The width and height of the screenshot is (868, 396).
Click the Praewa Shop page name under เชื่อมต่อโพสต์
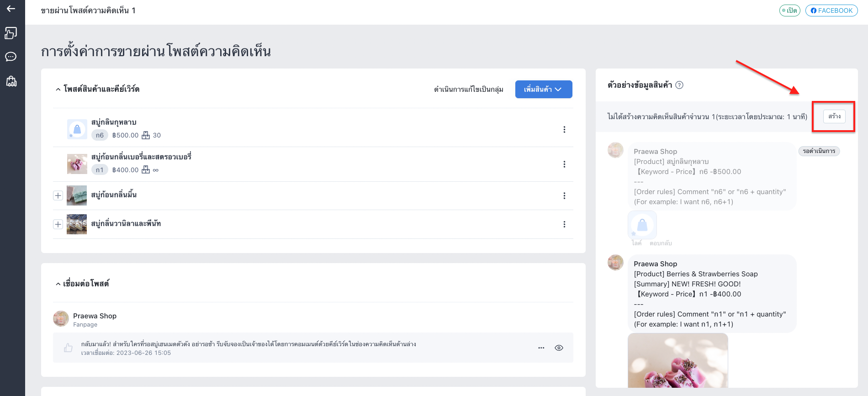[95, 316]
